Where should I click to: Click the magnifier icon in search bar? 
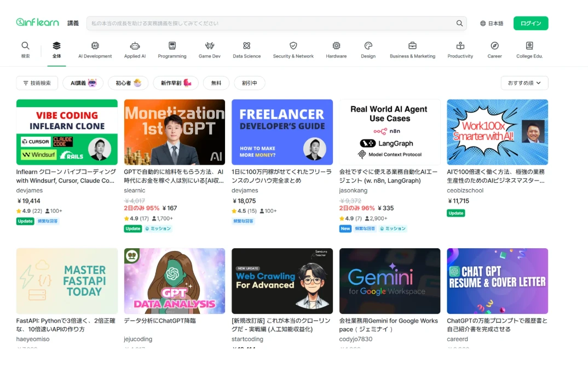point(459,24)
